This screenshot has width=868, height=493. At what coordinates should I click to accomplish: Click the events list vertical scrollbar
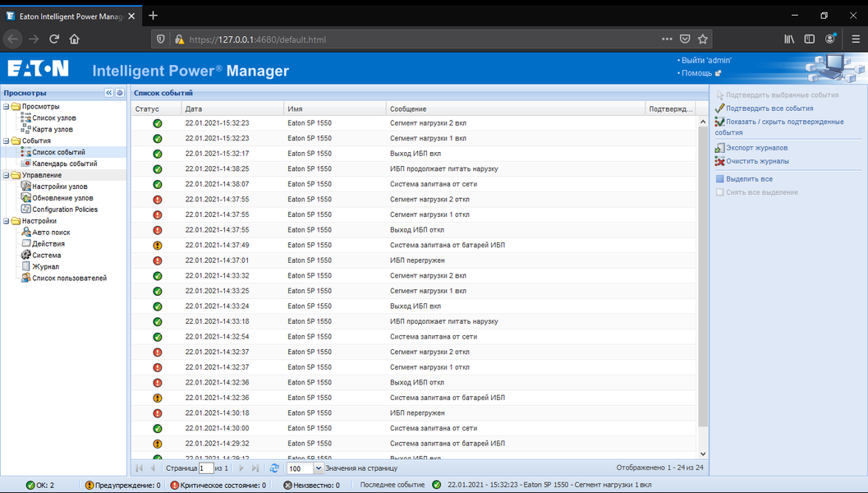pyautogui.click(x=703, y=276)
